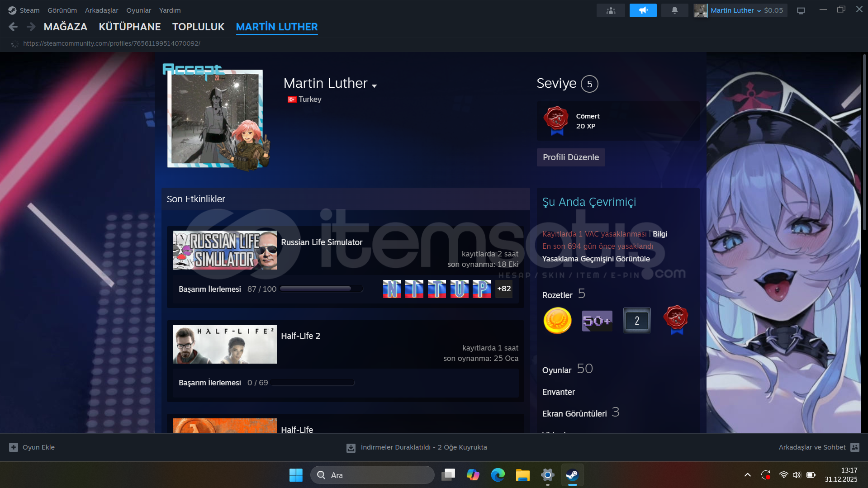Switch to Big Picture mode icon
The image size is (868, 488).
[x=801, y=10]
